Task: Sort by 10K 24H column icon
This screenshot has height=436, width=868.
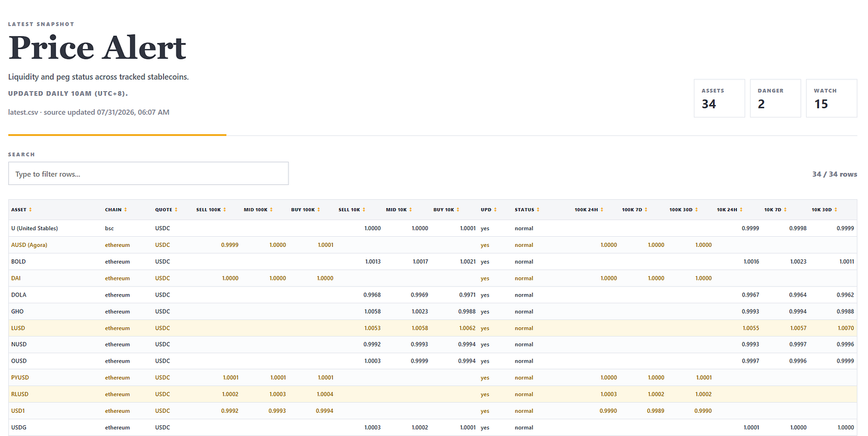Action: (x=742, y=210)
